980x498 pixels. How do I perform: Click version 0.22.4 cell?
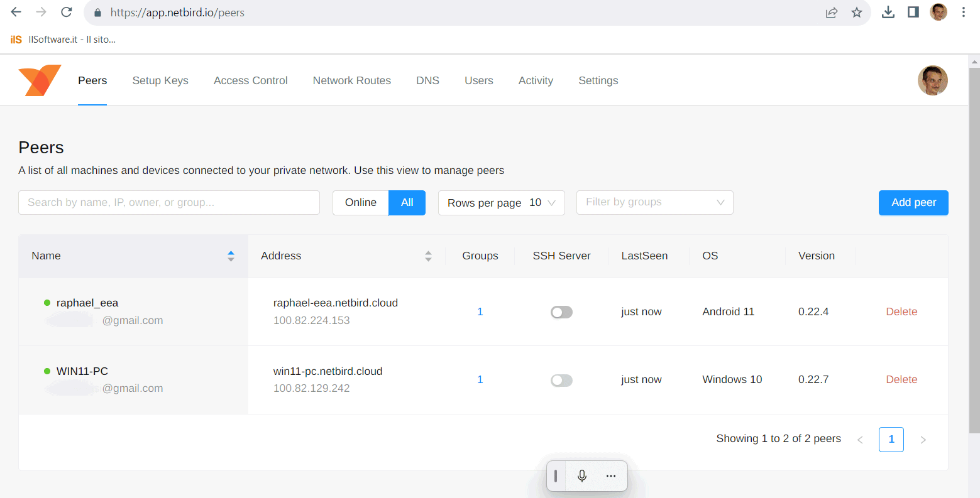pos(813,311)
